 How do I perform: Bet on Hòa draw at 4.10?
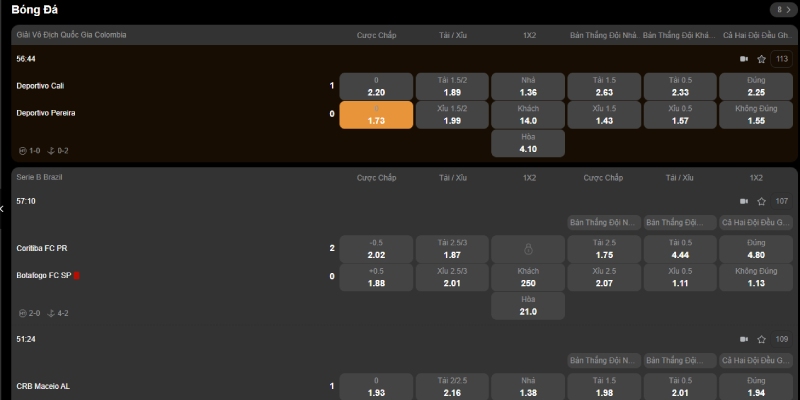coord(528,143)
